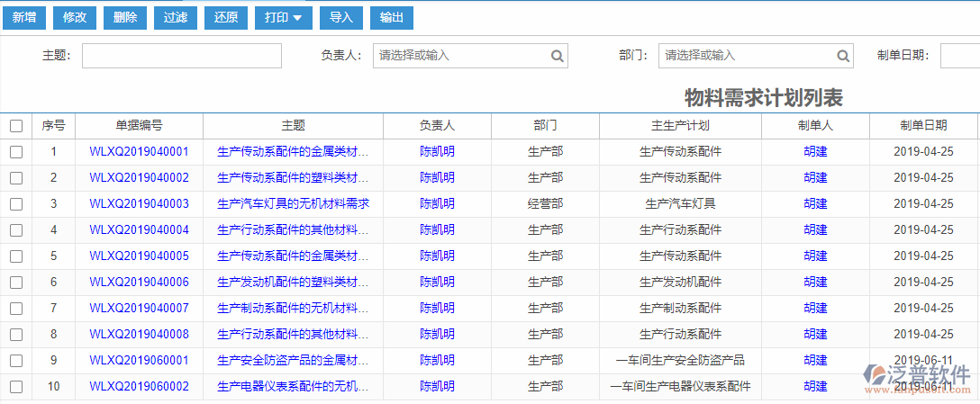Click the 导入 button
980x404 pixels.
341,17
